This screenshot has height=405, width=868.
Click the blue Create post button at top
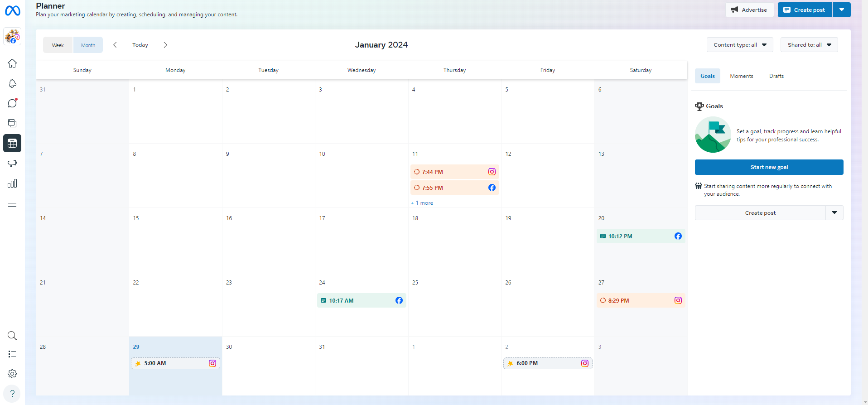805,10
